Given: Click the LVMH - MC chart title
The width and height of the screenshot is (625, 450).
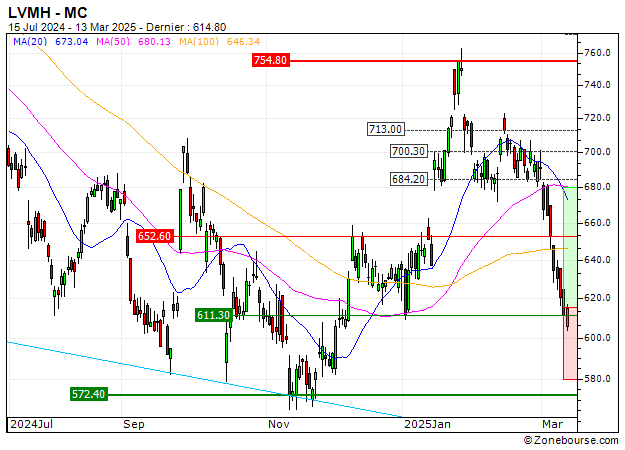Looking at the screenshot, I should pos(48,13).
